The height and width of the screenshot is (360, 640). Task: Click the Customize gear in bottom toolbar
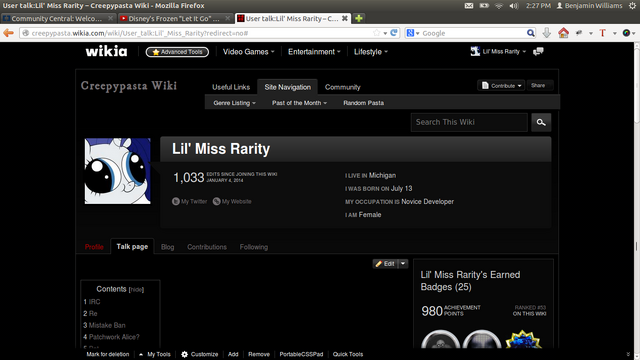click(184, 354)
